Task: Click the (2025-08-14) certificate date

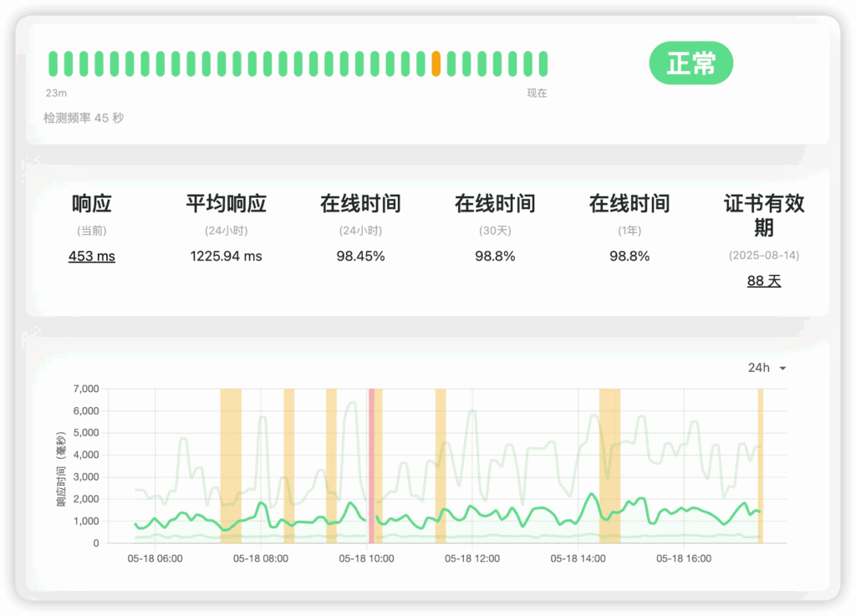Action: [x=764, y=255]
